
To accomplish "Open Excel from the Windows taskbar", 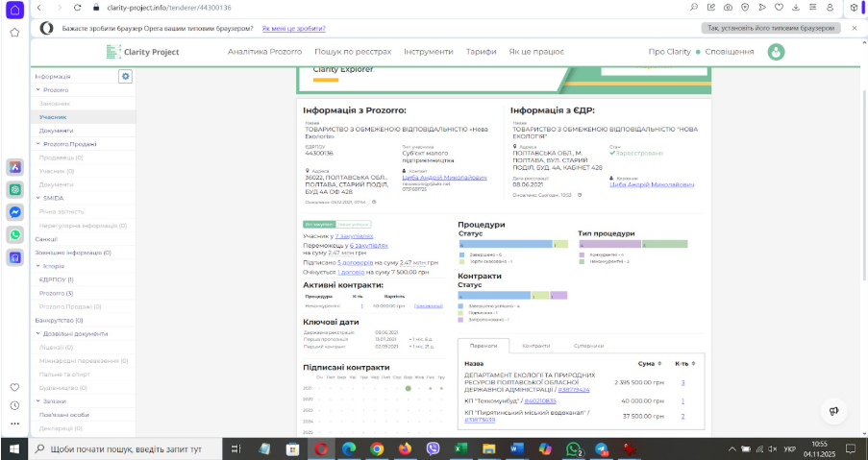I will click(x=460, y=448).
